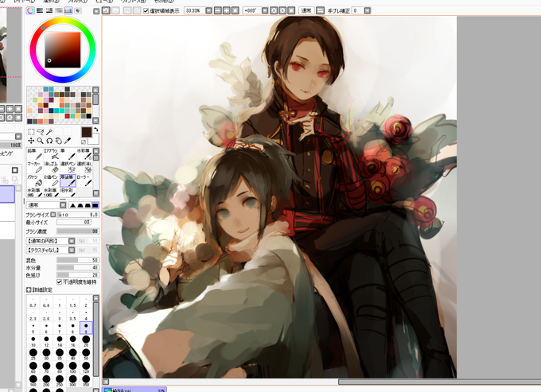
Task: Activate the magnifier zoom tool
Action: (x=41, y=141)
